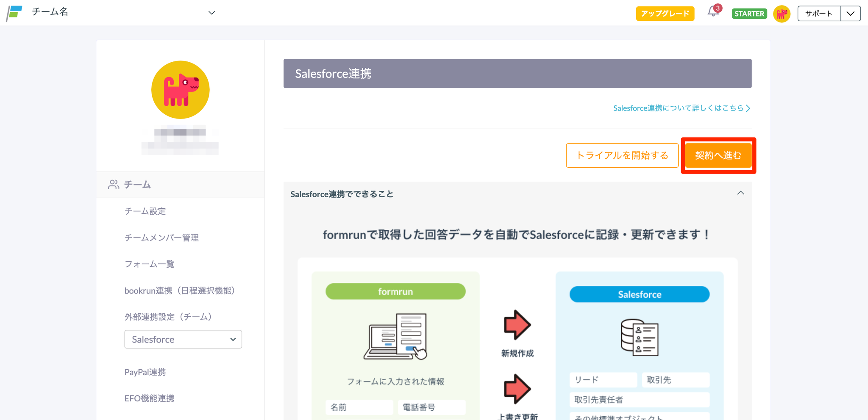Click the 新規作成 red arrow

coord(517,325)
